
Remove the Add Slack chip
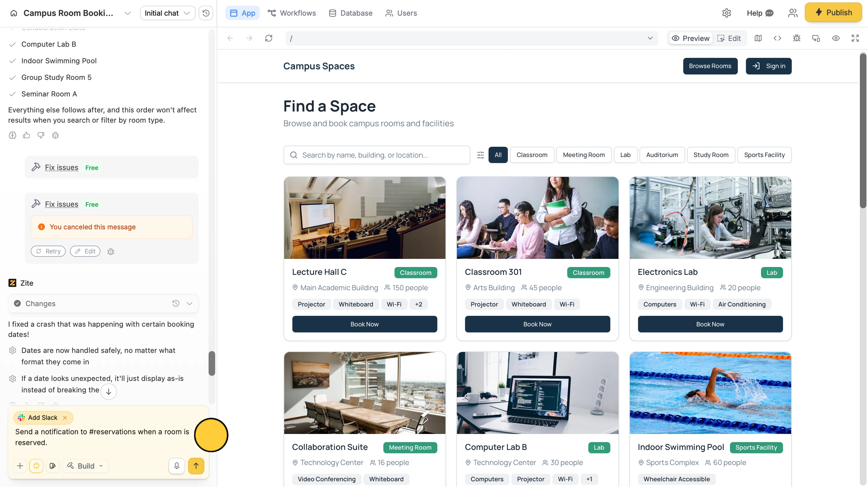[65, 418]
